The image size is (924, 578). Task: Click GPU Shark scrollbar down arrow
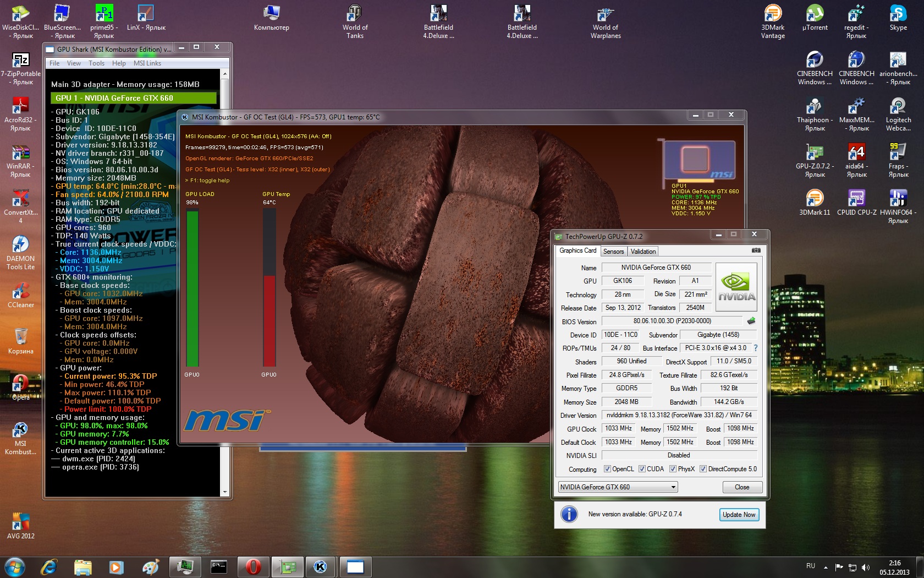[224, 492]
